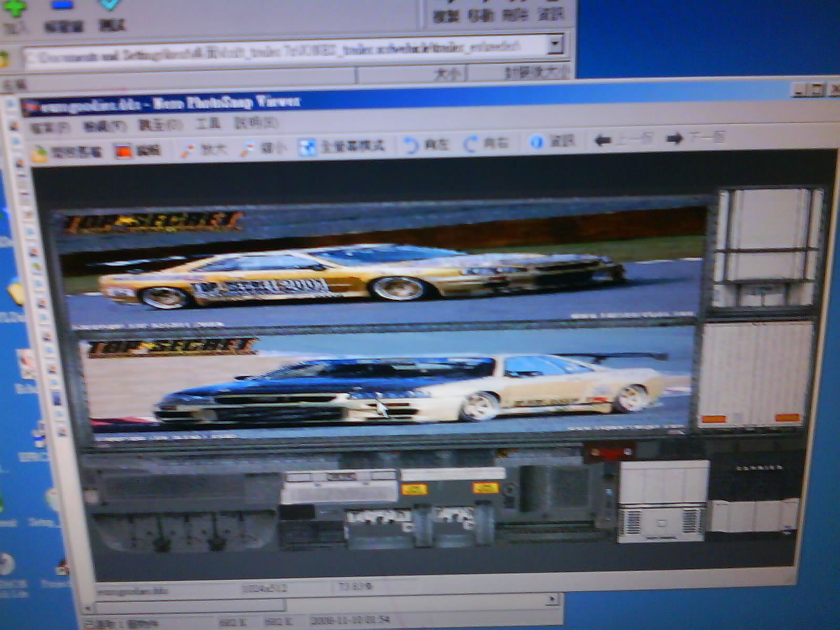Click the zoom percentage in the viewer status bar

(355, 586)
